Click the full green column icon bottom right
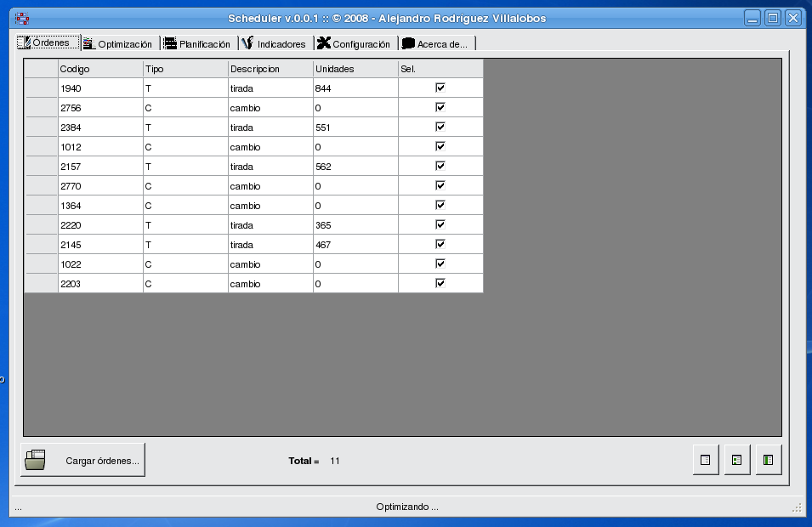Viewport: 812px width, 527px height. click(768, 459)
